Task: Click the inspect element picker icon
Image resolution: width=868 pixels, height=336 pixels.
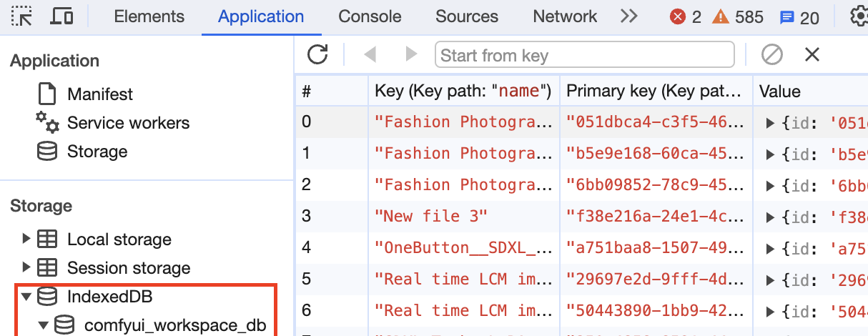Action: (x=22, y=16)
